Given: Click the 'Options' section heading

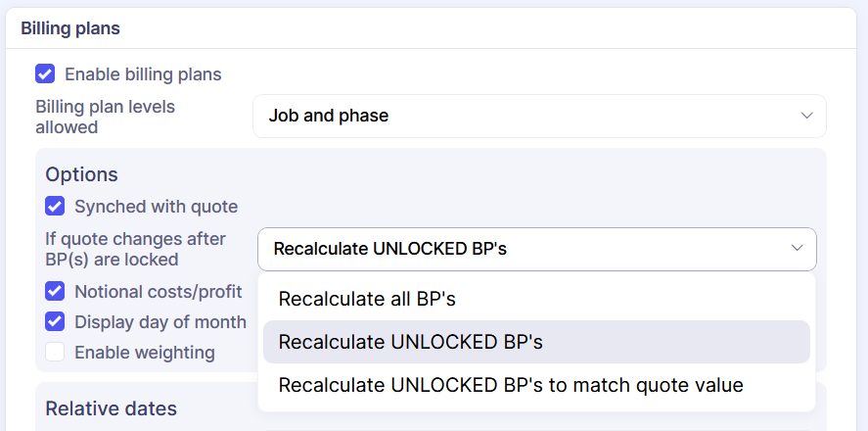Looking at the screenshot, I should (81, 174).
